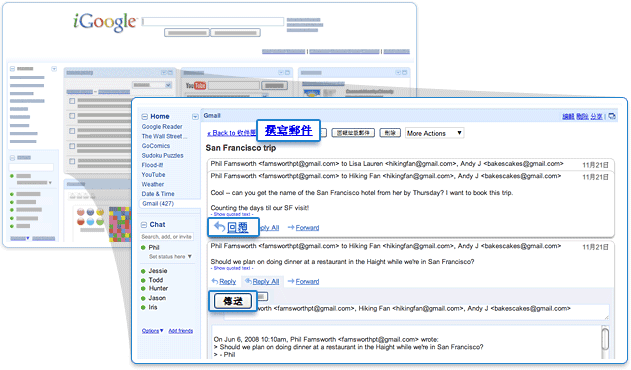Click first 'Show quoted text' under SF visit line
The image size is (631, 370).
[232, 215]
